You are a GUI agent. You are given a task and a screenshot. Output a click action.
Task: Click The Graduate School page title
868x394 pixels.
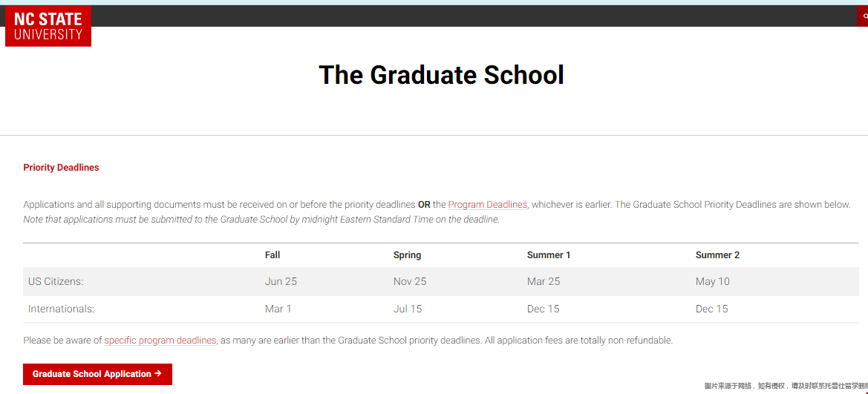(441, 75)
